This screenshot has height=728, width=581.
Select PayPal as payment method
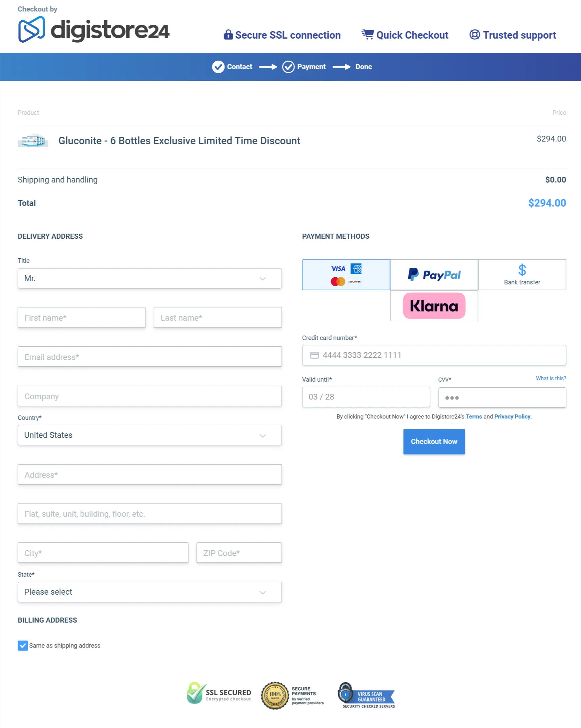tap(434, 275)
